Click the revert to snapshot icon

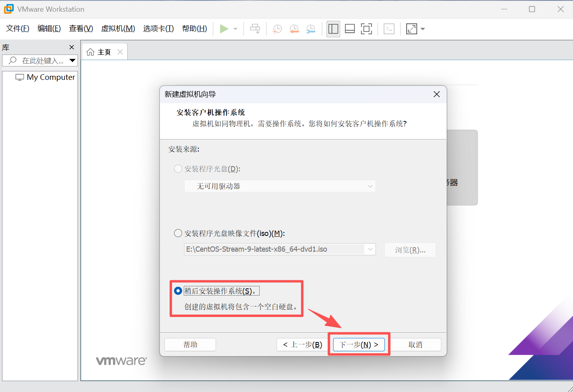(x=294, y=29)
